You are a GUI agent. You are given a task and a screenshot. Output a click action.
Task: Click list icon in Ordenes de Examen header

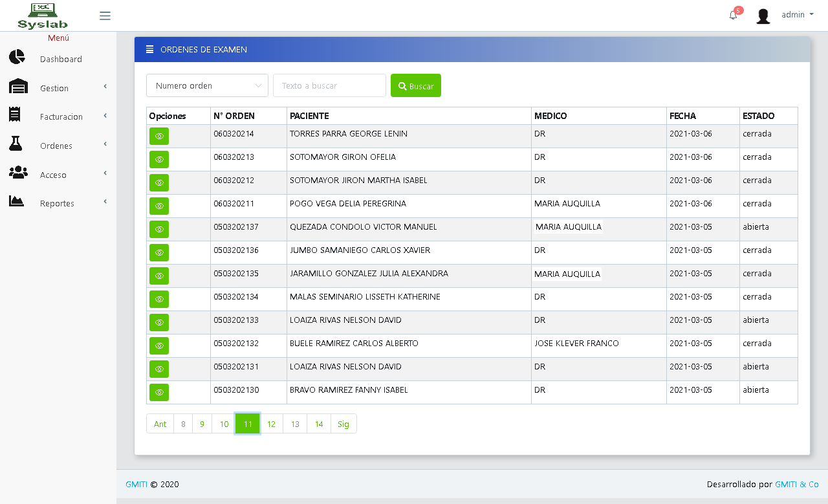pyautogui.click(x=150, y=49)
